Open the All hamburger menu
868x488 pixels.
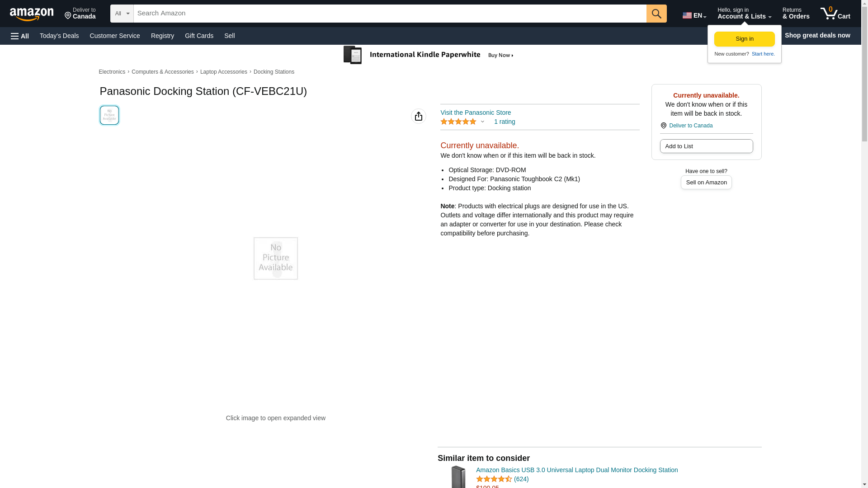click(20, 36)
